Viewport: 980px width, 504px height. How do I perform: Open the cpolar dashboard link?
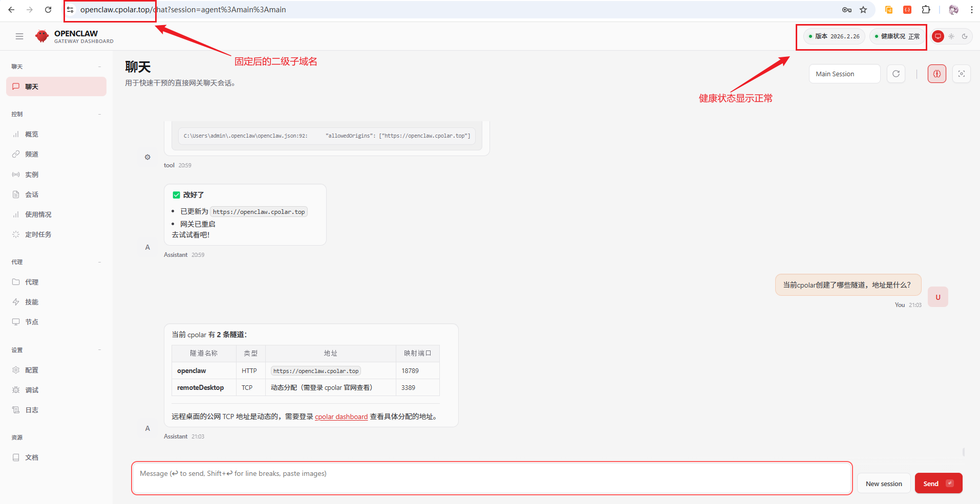click(340, 416)
